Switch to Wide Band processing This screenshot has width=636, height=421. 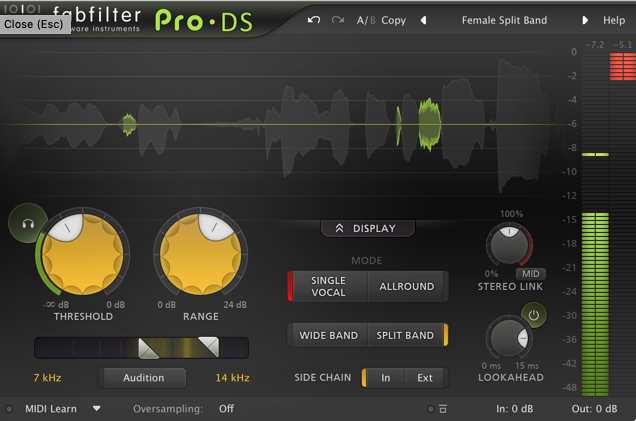(328, 335)
